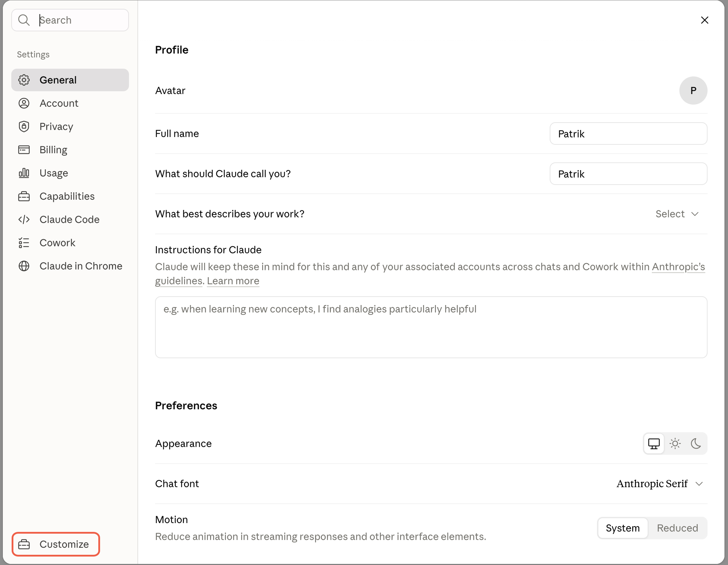Click the Instructions for Claude text area
The height and width of the screenshot is (565, 728).
tap(431, 327)
